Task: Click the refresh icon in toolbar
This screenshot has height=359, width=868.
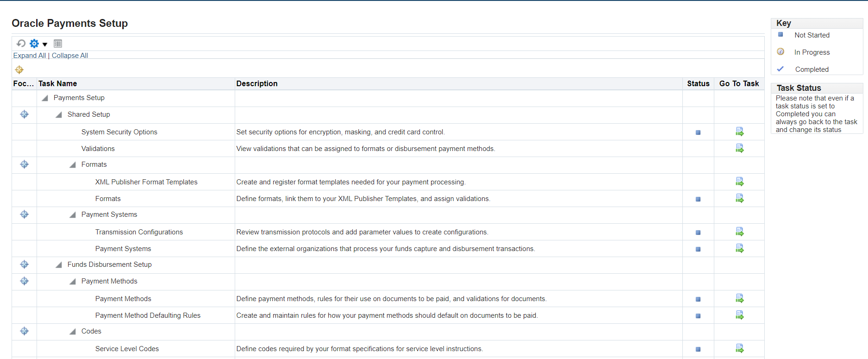Action: click(21, 44)
